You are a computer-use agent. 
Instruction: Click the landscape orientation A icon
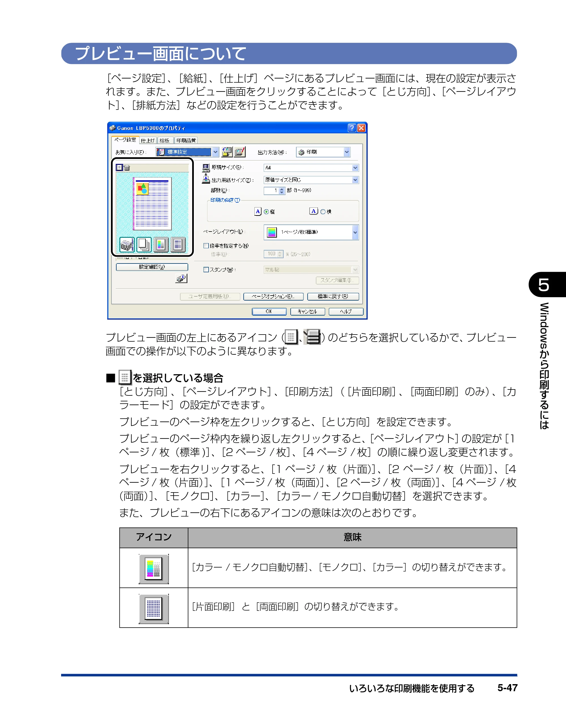[x=314, y=211]
